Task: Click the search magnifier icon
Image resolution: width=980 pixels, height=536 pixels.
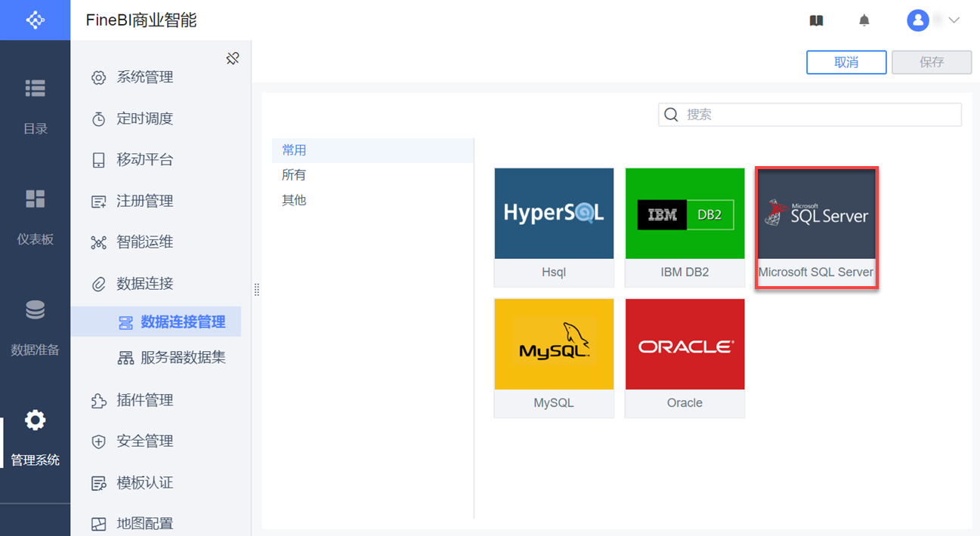Action: (x=671, y=115)
